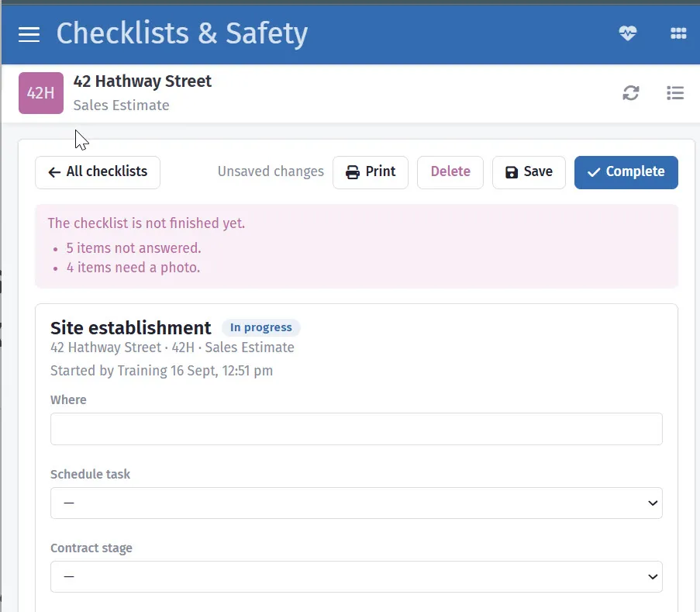This screenshot has width=700, height=612.
Task: Open the Contract stage dropdown
Action: pyautogui.click(x=357, y=577)
